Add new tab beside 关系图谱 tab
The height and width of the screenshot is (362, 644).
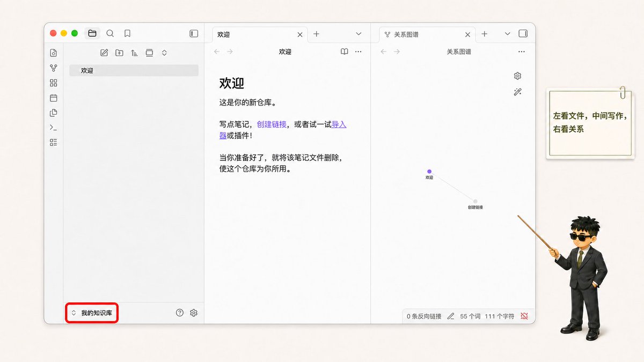tap(484, 34)
